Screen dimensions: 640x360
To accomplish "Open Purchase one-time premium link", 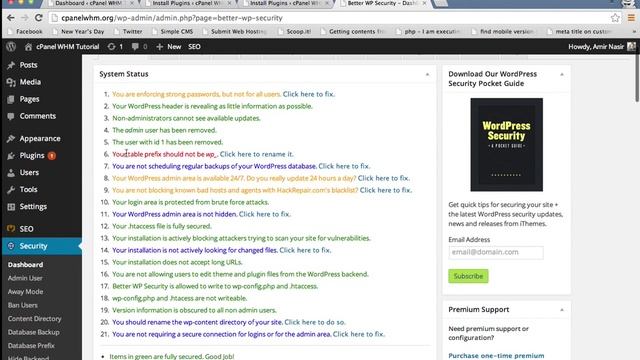I will tap(496, 356).
